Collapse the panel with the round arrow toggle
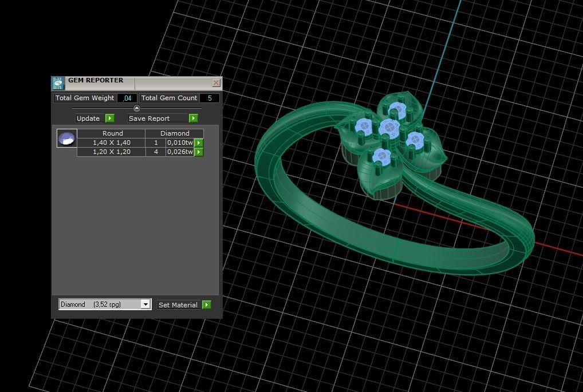 click(x=136, y=108)
